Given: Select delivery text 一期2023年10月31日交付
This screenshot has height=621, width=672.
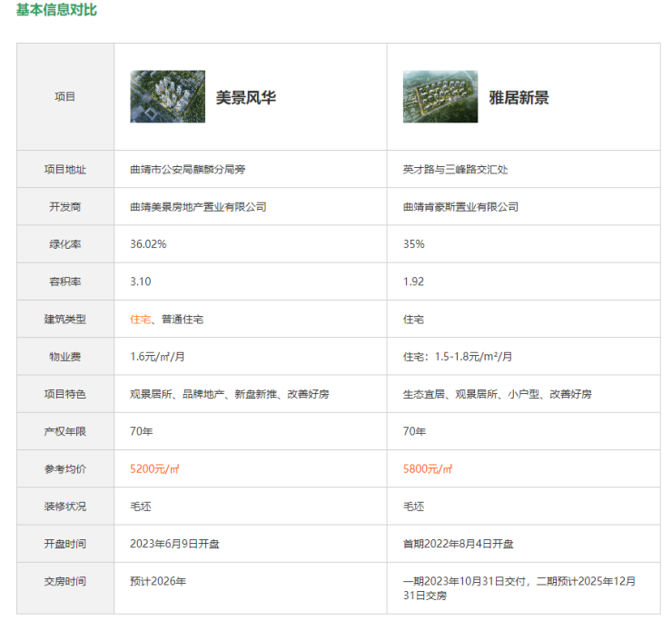Looking at the screenshot, I should click(464, 582).
